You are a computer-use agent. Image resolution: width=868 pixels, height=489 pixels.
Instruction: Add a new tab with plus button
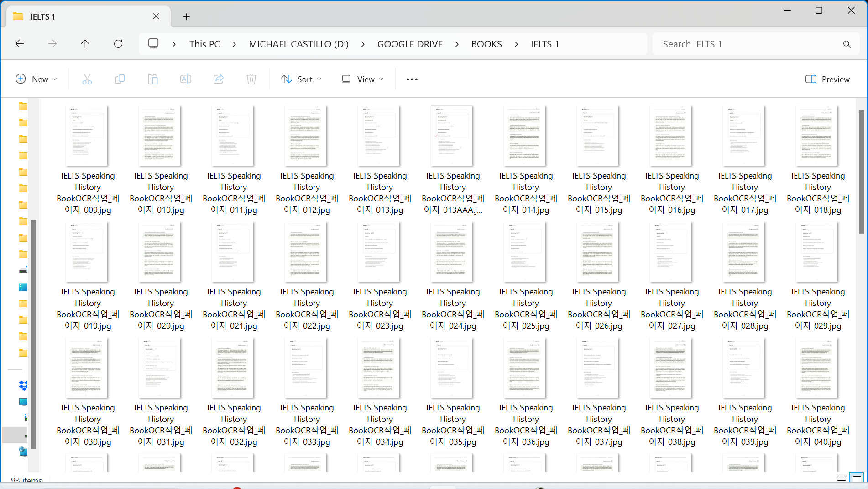[x=186, y=17]
